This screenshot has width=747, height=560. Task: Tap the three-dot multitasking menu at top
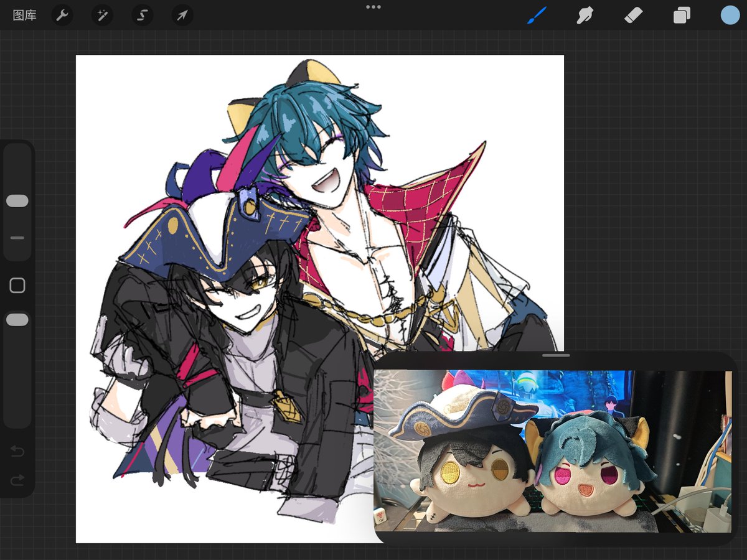tap(374, 7)
